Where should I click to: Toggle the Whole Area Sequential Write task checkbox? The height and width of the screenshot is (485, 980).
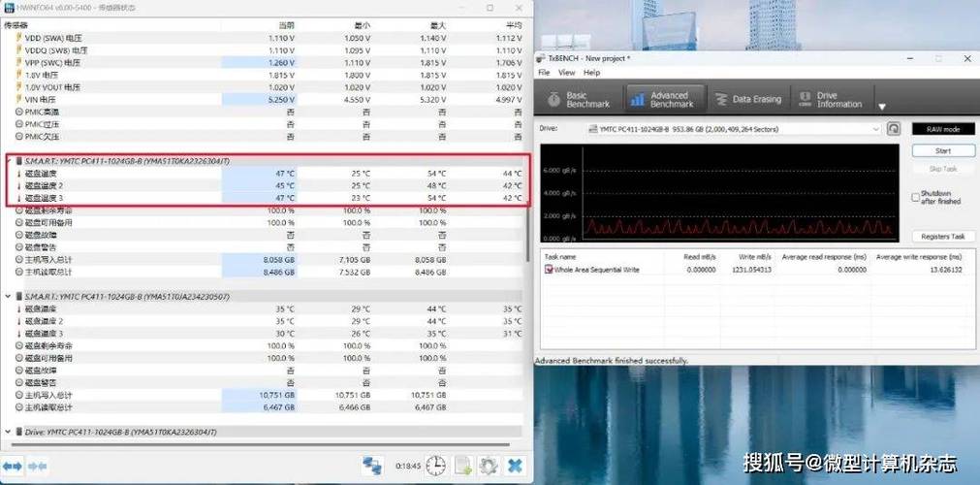tap(549, 270)
